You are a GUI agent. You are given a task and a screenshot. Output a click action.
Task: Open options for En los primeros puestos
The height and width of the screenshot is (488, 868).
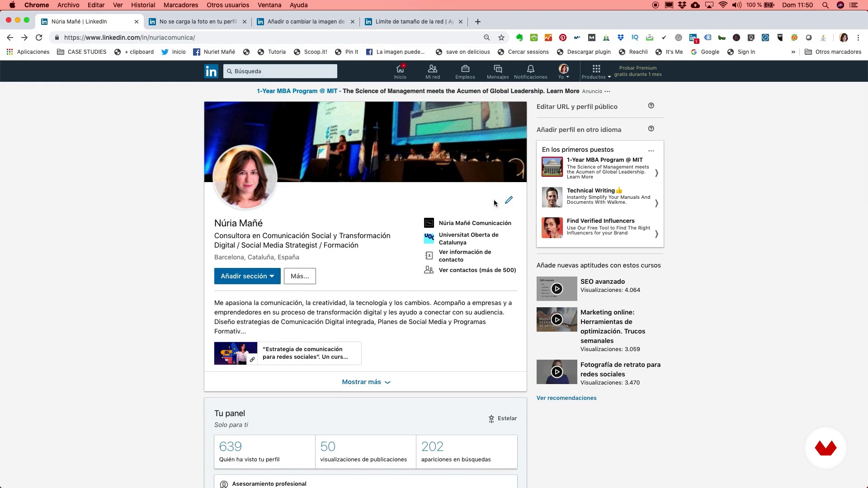tap(651, 150)
